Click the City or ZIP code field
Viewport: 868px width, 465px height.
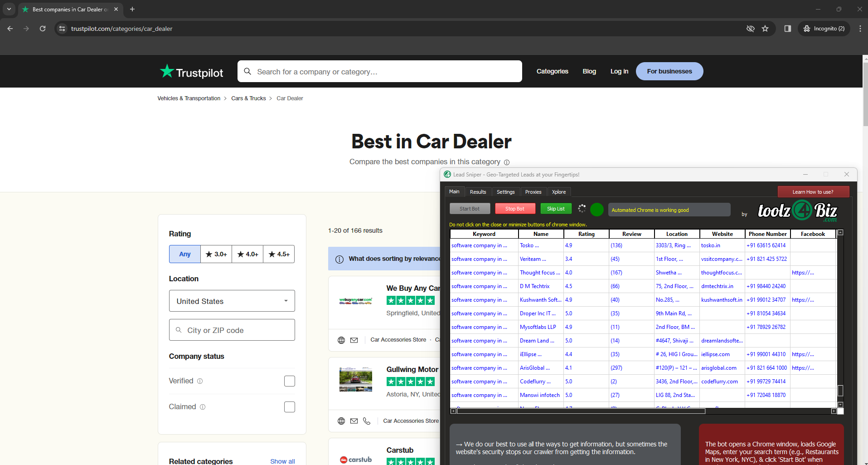[232, 330]
